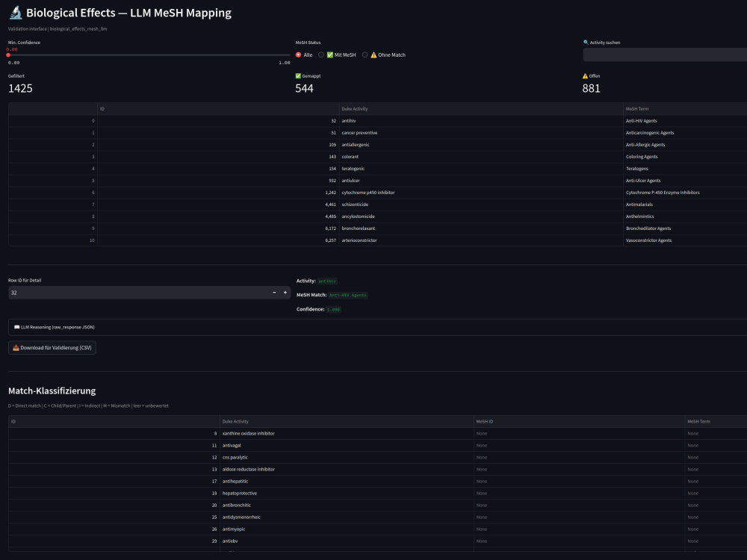Click MeSH Term header in Match-Klassifizierung table

click(x=716, y=421)
